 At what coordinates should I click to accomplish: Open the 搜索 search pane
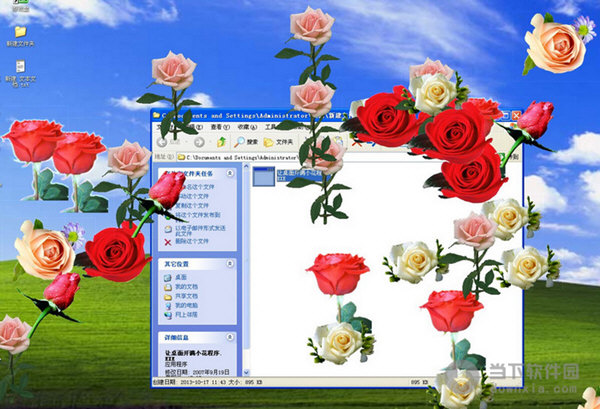(246, 142)
